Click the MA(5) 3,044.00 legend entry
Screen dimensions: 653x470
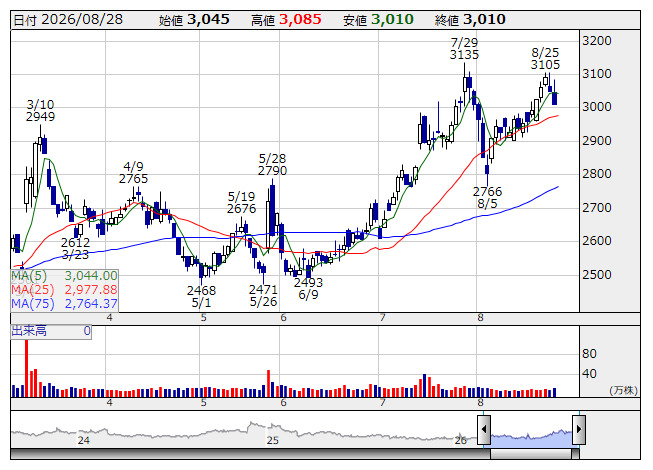(x=64, y=276)
